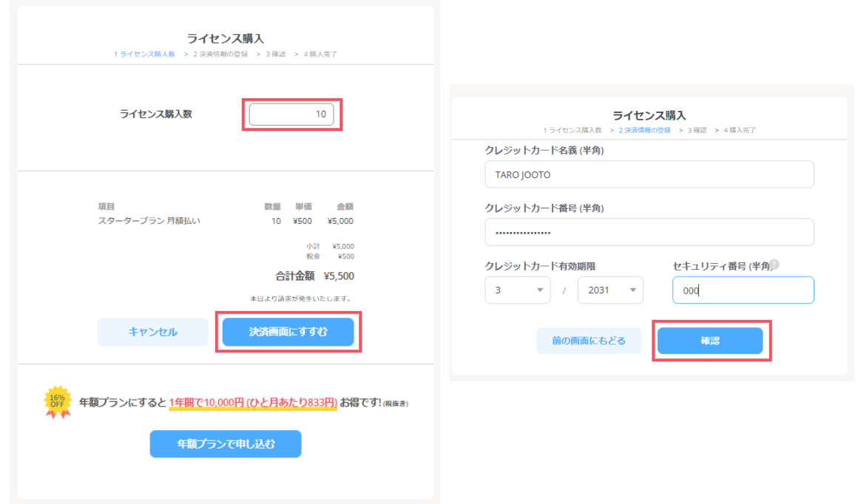The width and height of the screenshot is (861, 504).
Task: Select step 1 ライセンス購入数 in payment panel breadcrumb
Action: pos(573,131)
